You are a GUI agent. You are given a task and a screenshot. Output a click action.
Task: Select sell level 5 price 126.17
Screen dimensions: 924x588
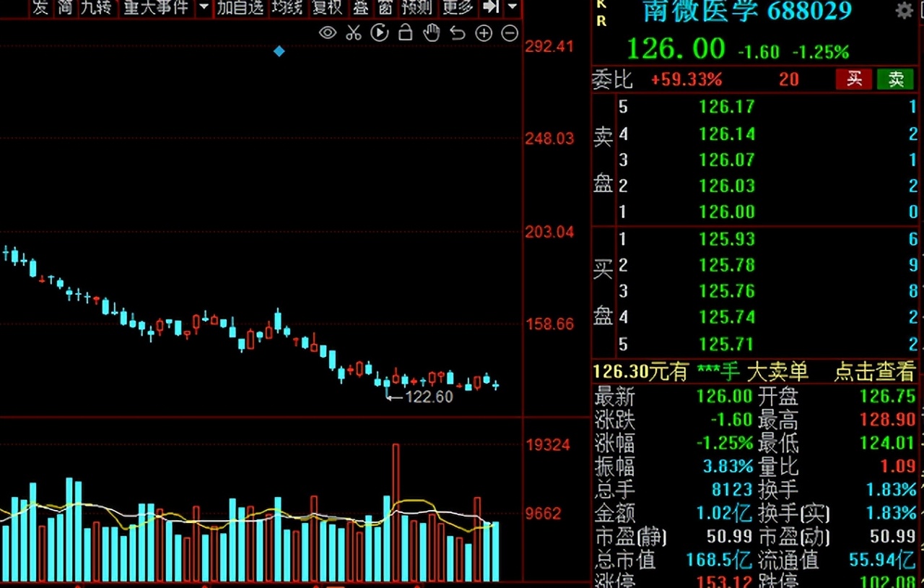(726, 107)
